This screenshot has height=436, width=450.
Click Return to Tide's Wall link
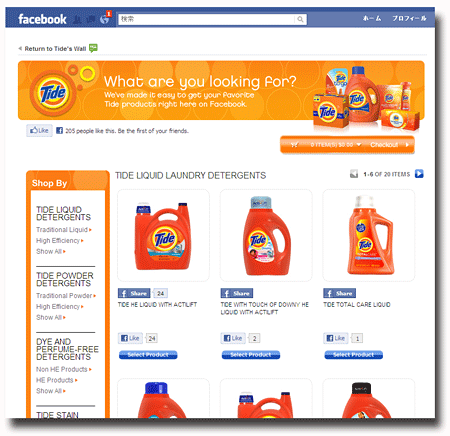[55, 49]
